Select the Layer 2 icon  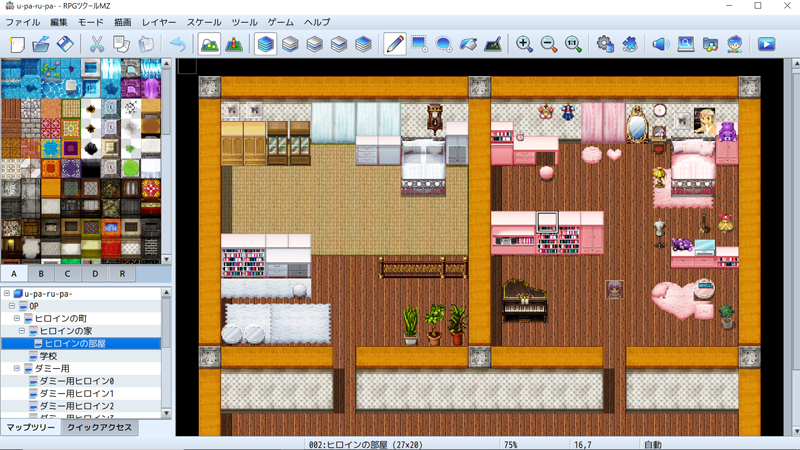(x=314, y=44)
